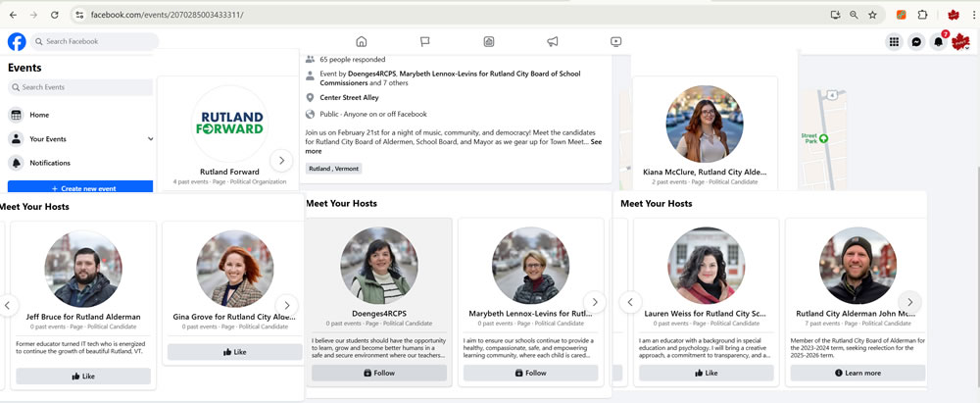Click the Doenges4RCPS host card name

379,314
